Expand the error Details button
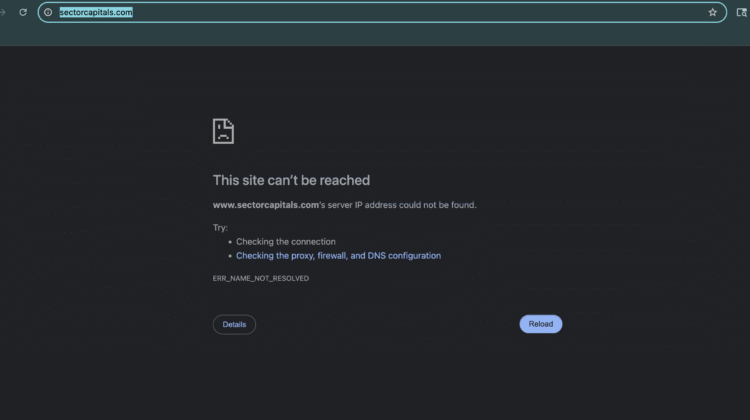 tap(234, 324)
